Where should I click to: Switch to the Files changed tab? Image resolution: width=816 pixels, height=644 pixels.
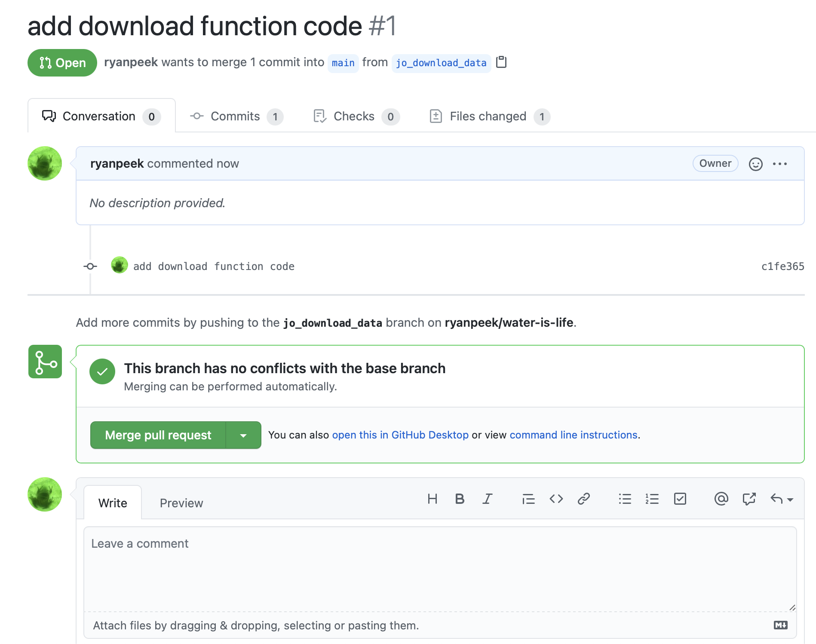click(x=490, y=117)
